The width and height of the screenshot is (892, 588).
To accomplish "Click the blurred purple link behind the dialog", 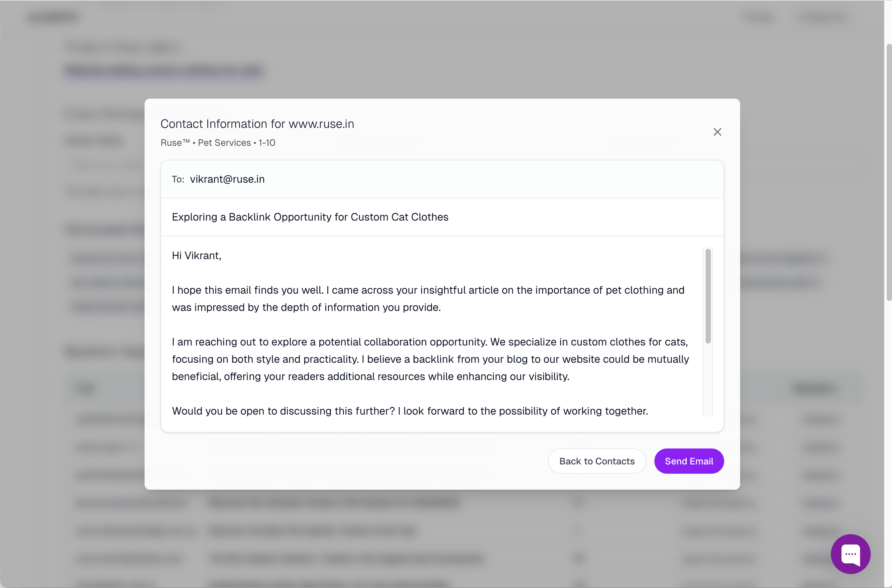I will tap(164, 70).
